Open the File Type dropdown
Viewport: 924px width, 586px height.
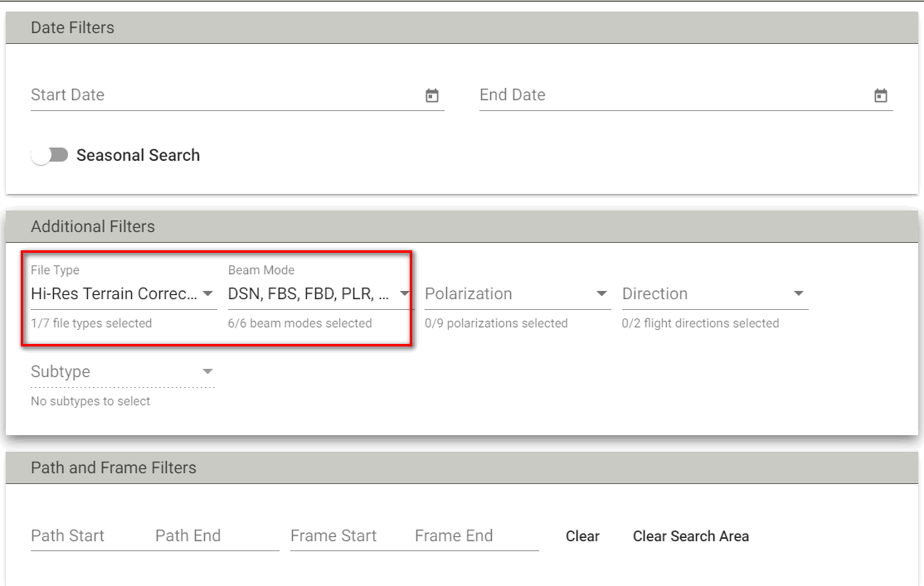123,293
